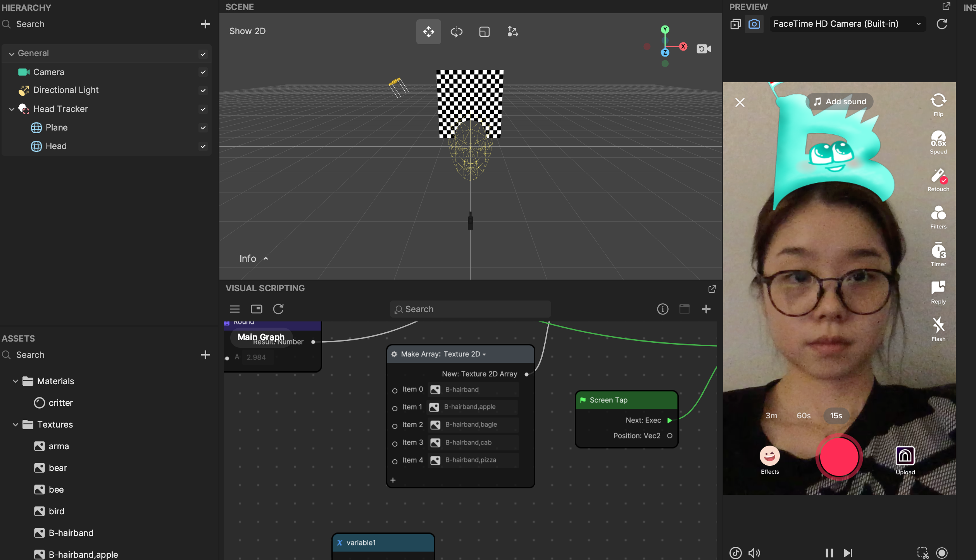Uncheck the Plane object visibility
Screen dimensions: 976x560
(203, 128)
